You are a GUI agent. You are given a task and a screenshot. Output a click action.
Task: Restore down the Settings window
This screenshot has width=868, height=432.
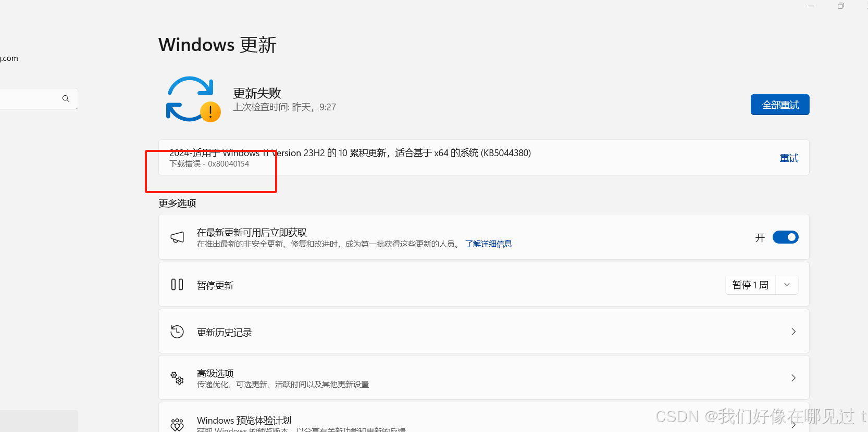pyautogui.click(x=840, y=6)
